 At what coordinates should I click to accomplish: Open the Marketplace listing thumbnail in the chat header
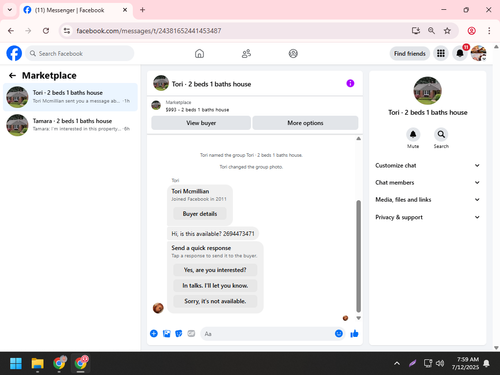tap(156, 105)
